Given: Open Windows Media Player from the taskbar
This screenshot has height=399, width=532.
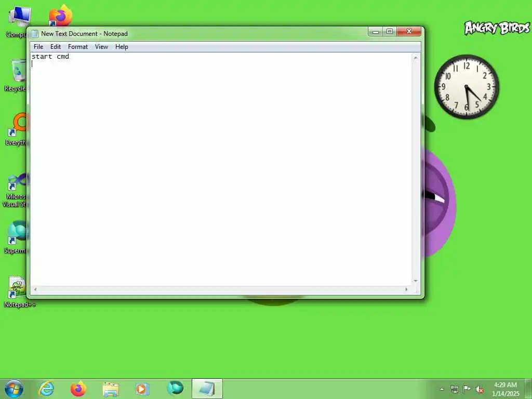Looking at the screenshot, I should [142, 389].
